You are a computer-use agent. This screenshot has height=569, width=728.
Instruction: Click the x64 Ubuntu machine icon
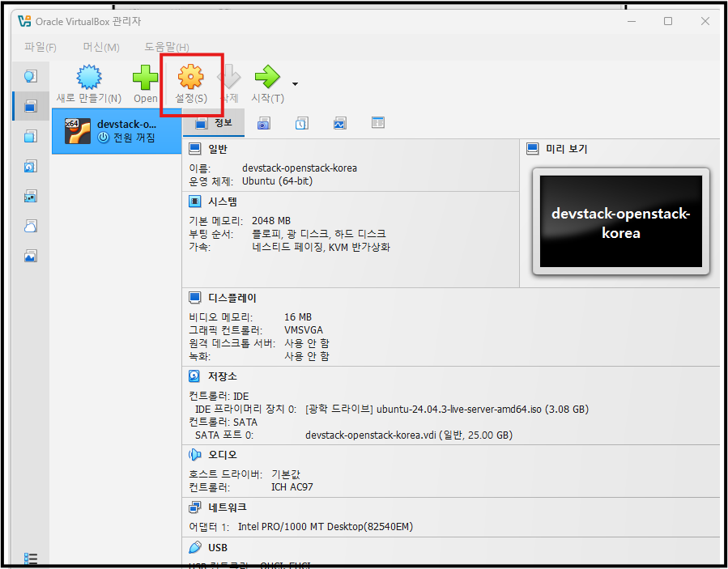(78, 131)
